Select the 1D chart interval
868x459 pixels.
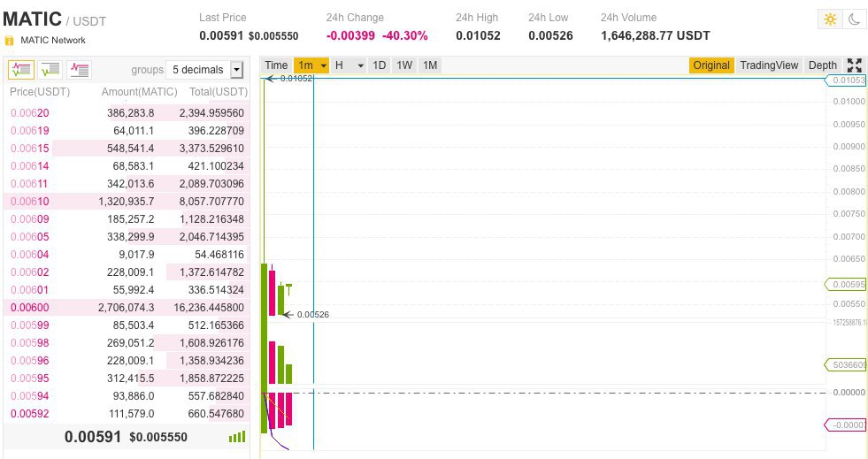click(x=380, y=65)
